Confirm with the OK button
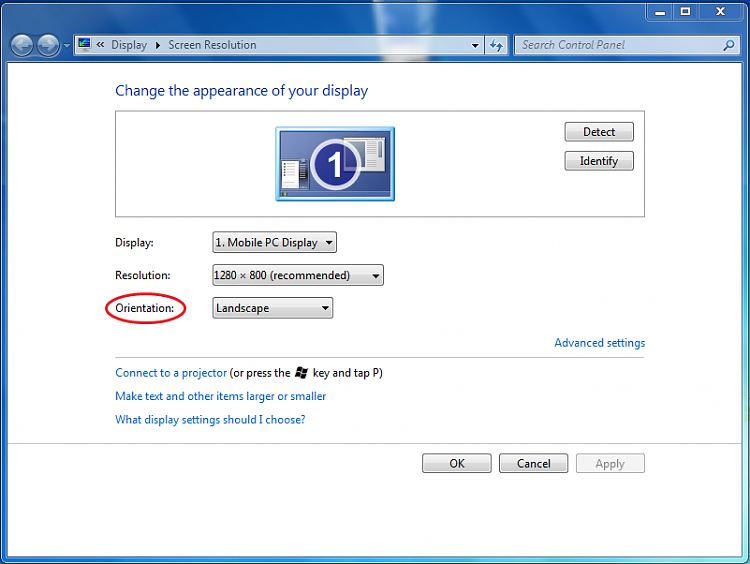 tap(456, 464)
